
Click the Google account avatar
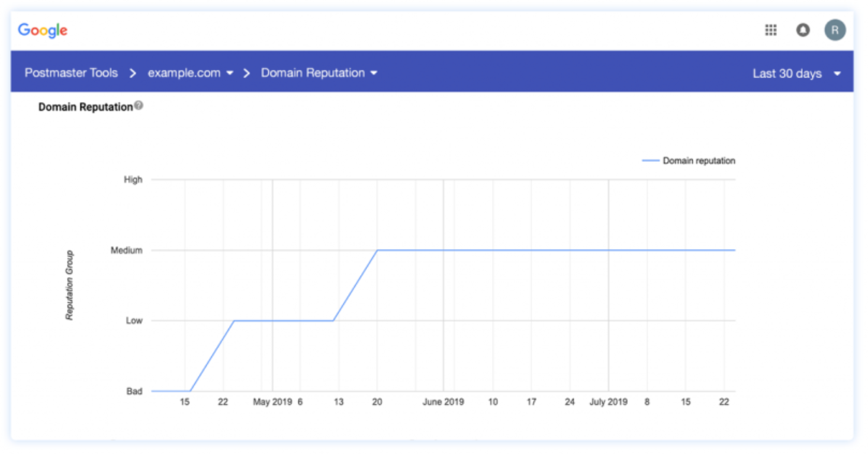pyautogui.click(x=835, y=30)
